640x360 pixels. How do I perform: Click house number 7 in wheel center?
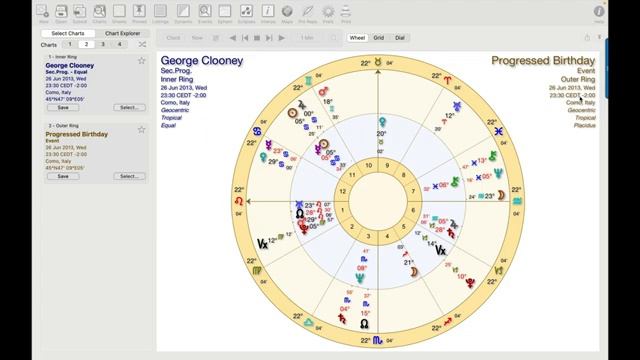coord(413,191)
